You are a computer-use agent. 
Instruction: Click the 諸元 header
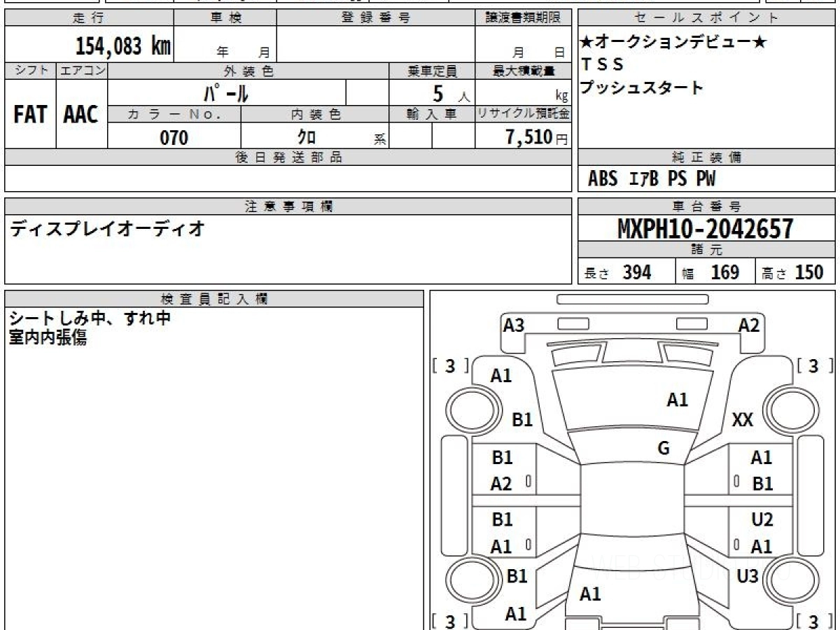click(x=707, y=250)
